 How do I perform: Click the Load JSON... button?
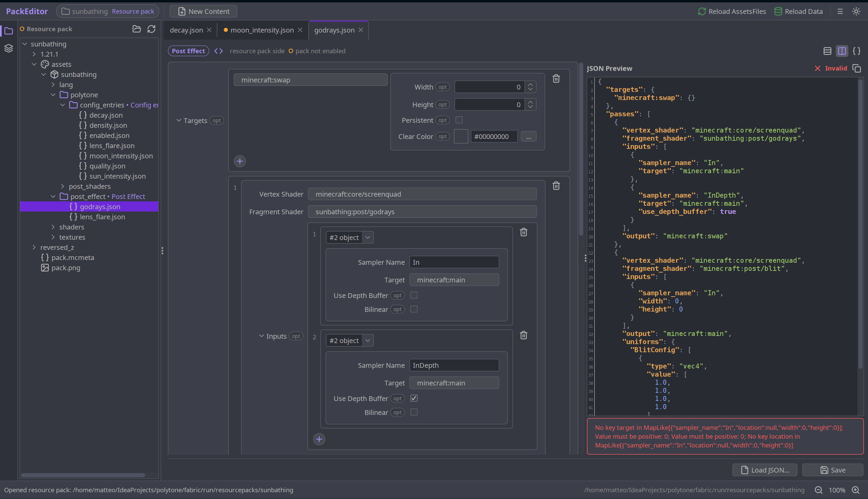pyautogui.click(x=765, y=470)
